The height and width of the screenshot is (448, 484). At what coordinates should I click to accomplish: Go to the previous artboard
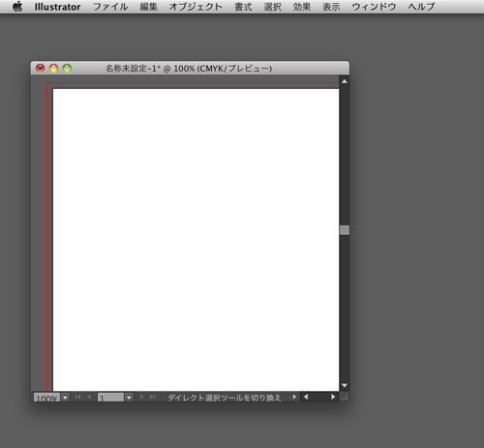(89, 397)
